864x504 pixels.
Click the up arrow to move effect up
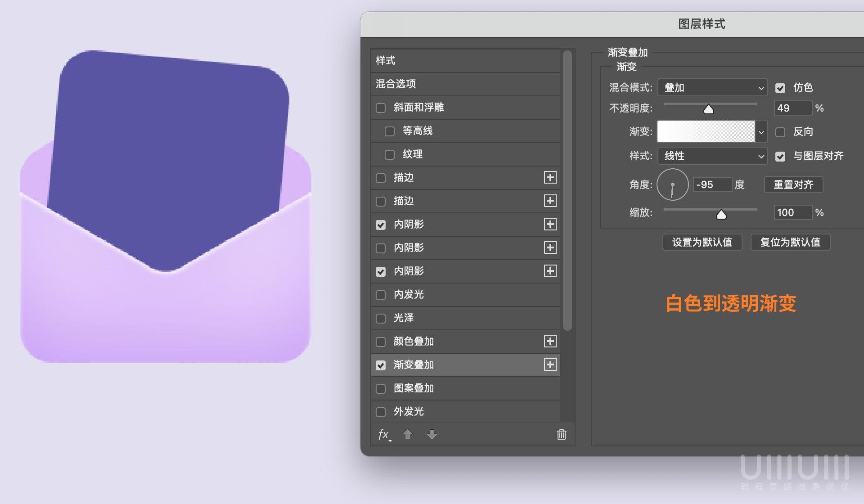(408, 435)
